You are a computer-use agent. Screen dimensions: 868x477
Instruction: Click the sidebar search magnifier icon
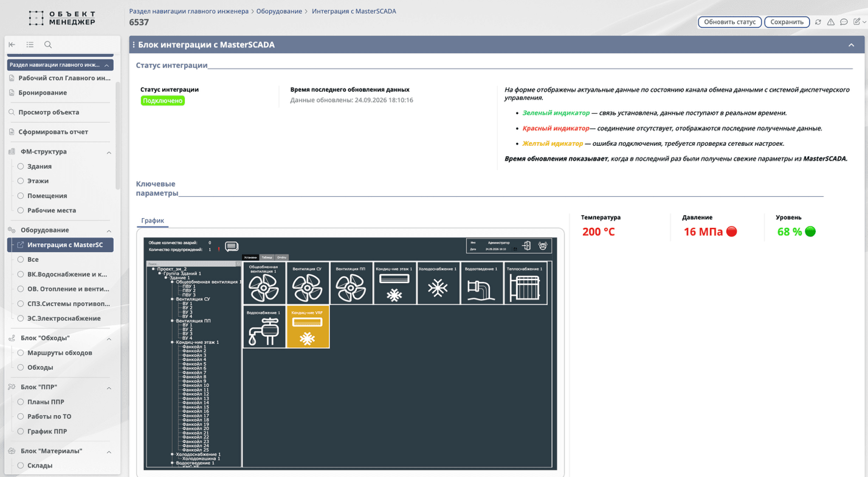tap(48, 44)
